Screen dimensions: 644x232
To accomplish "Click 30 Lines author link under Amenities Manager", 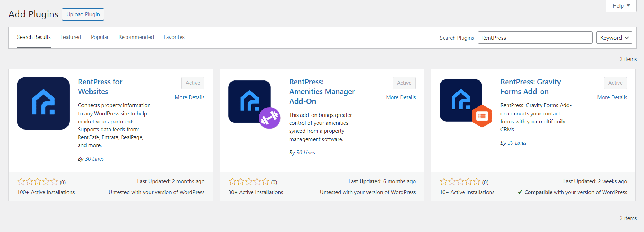I will pyautogui.click(x=306, y=153).
